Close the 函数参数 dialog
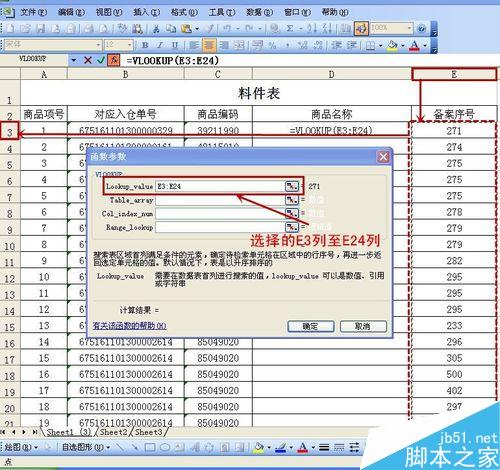The image size is (500, 470). 383,156
